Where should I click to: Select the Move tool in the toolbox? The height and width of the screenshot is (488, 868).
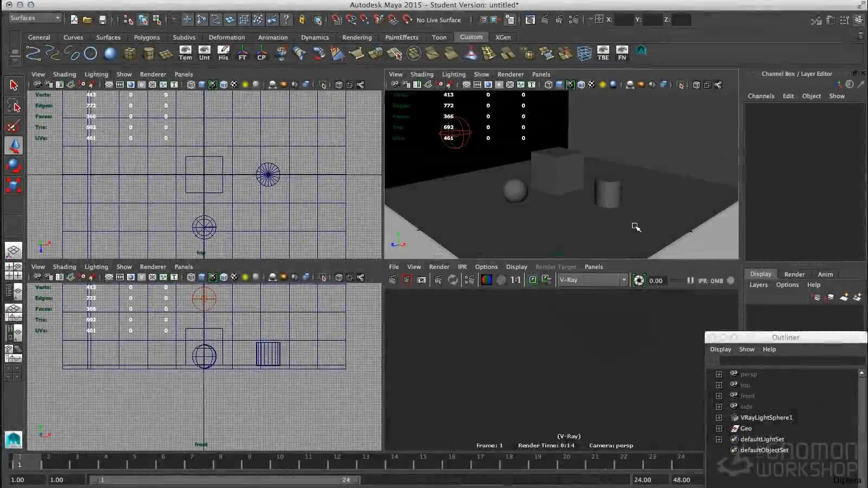click(14, 145)
